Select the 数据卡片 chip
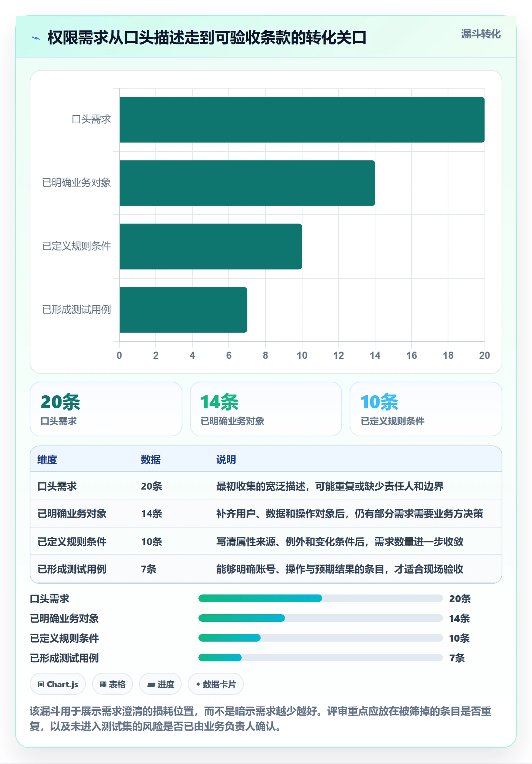 [x=216, y=684]
